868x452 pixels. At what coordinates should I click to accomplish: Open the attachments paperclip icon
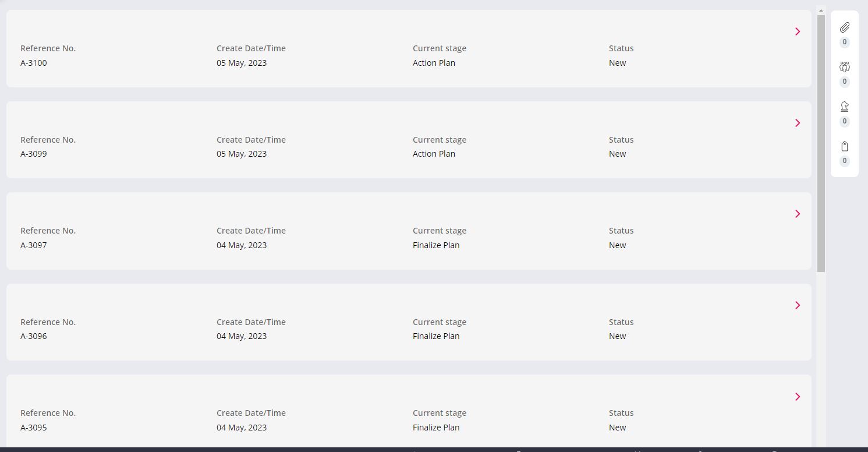tap(845, 27)
